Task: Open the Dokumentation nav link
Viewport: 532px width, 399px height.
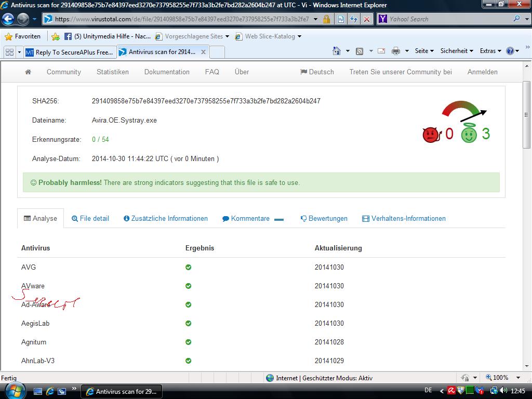Action: click(167, 72)
